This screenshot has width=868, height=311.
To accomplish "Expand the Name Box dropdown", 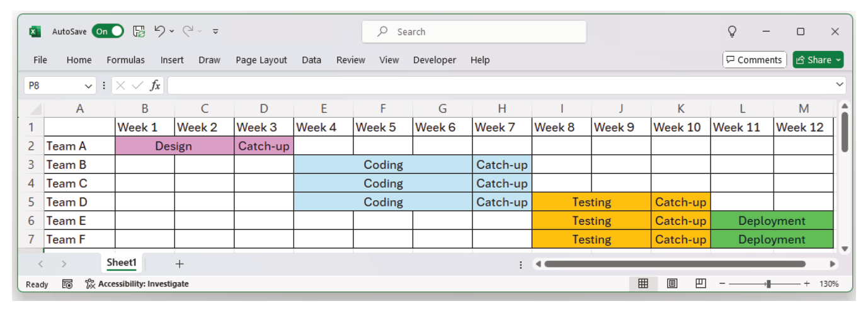I will click(89, 86).
